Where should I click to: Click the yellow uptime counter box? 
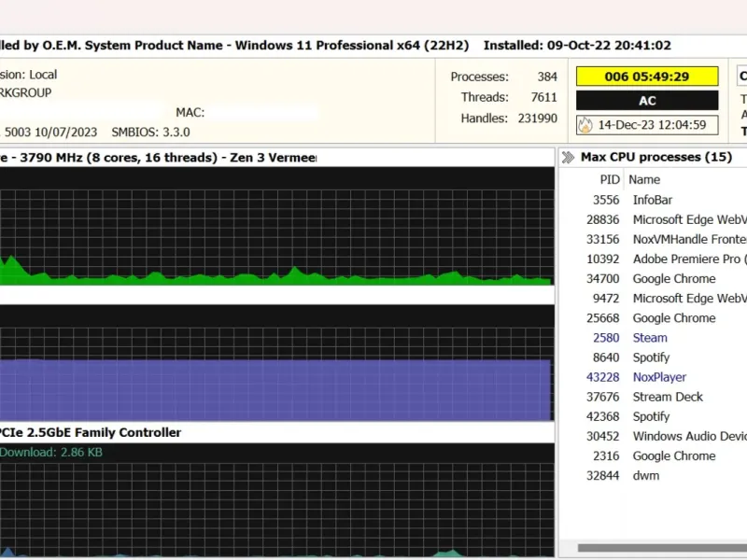[647, 77]
